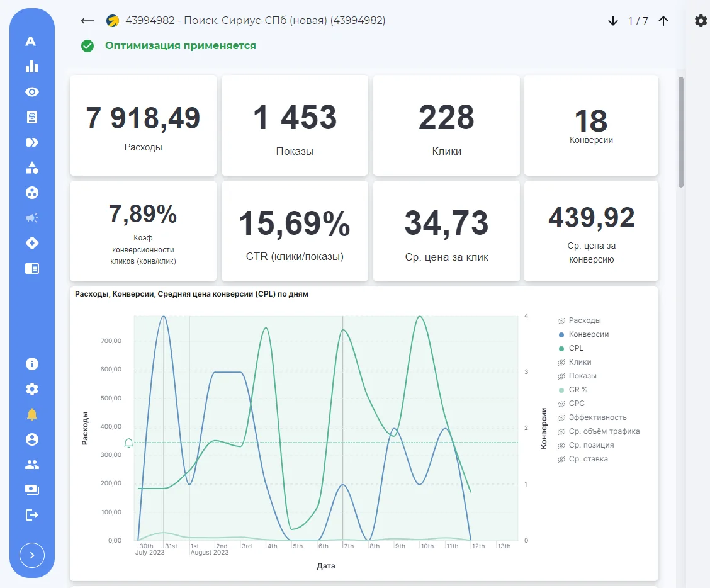Viewport: 710px width, 588px height.
Task: Click the logout icon in sidebar
Action: 31,515
